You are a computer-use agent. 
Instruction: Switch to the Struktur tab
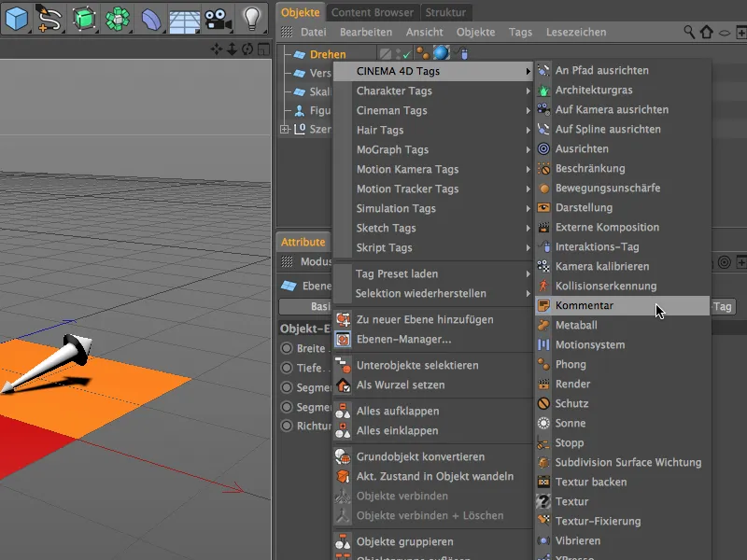click(x=445, y=12)
